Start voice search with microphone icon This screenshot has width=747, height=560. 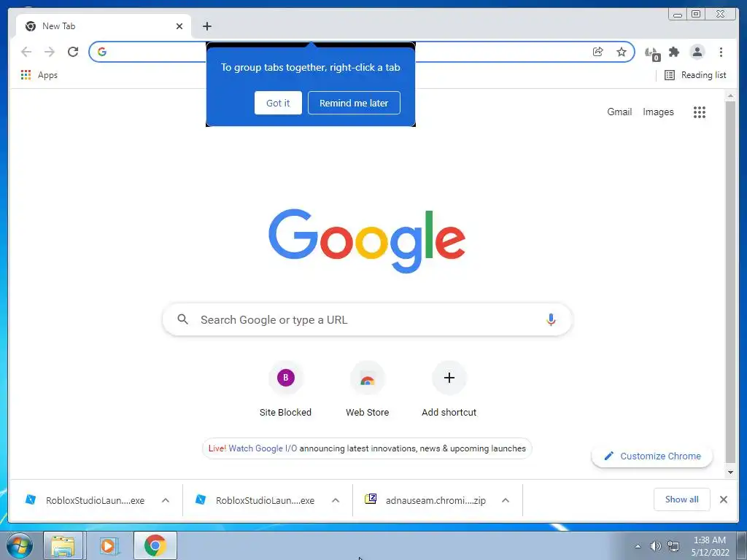[551, 319]
